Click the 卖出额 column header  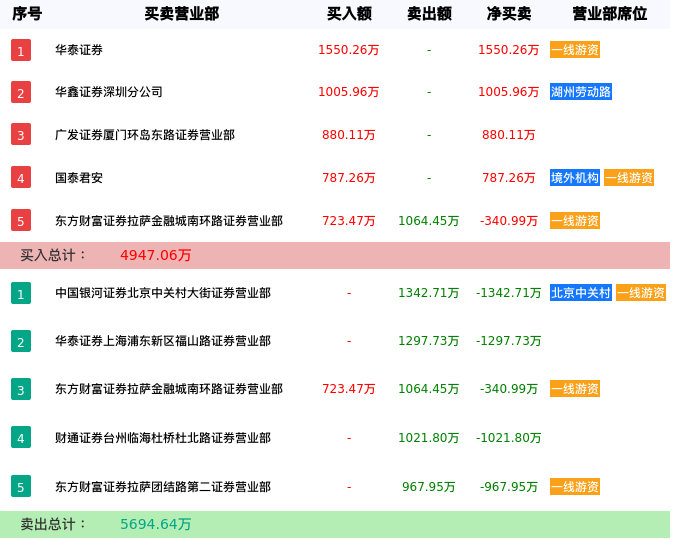(429, 14)
